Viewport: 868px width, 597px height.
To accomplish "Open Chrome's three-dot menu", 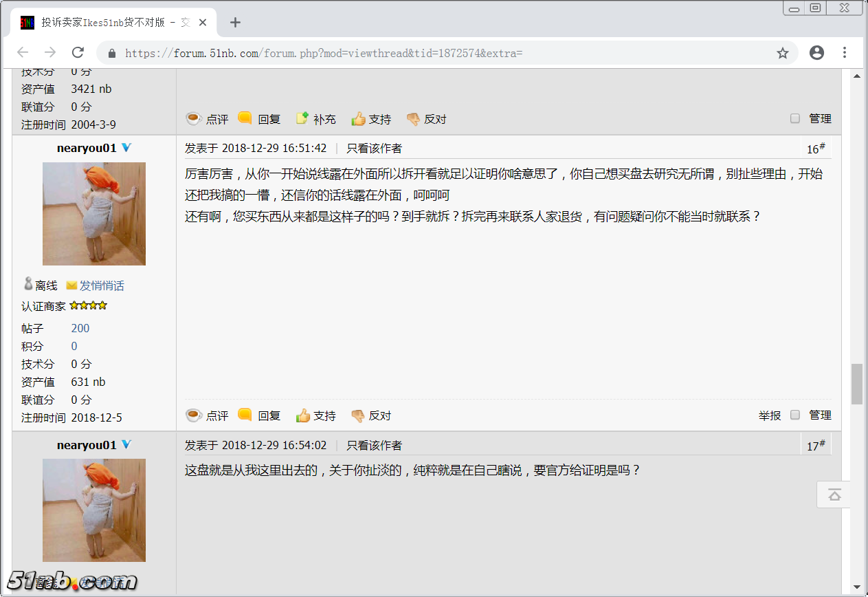I will tap(845, 53).
